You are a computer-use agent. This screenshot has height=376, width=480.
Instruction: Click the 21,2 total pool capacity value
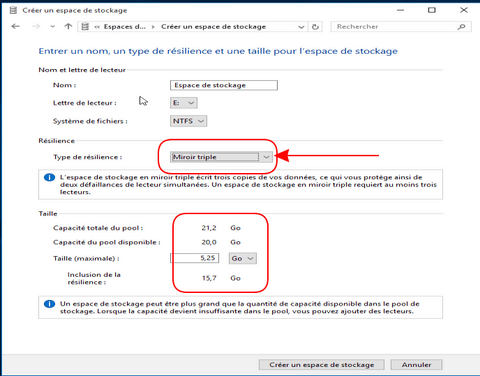pyautogui.click(x=209, y=228)
